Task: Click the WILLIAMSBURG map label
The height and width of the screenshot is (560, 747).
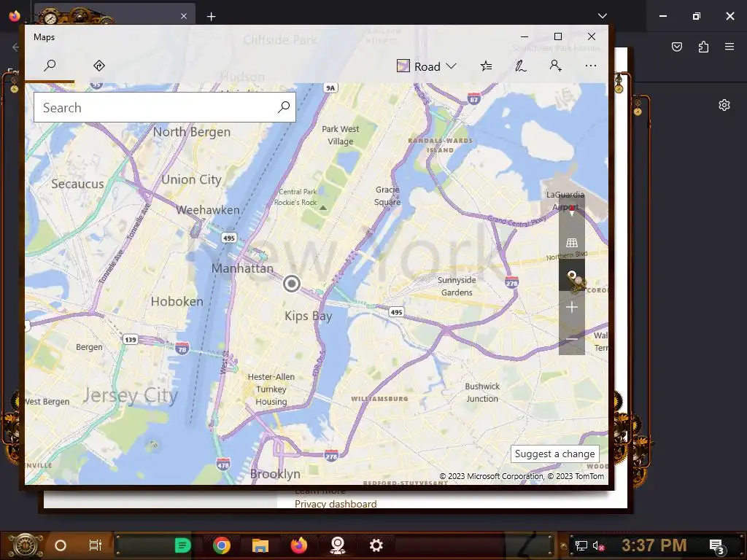Action: click(x=379, y=399)
